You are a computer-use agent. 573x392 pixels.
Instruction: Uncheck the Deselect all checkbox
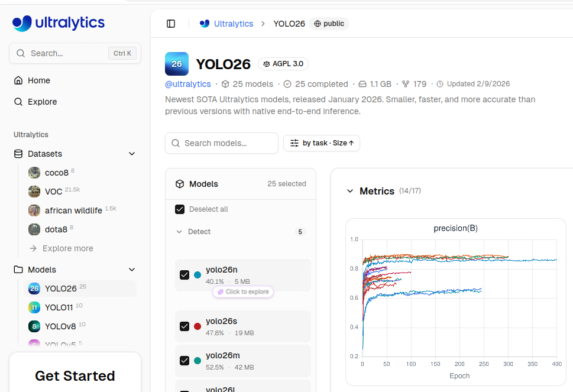pyautogui.click(x=180, y=209)
